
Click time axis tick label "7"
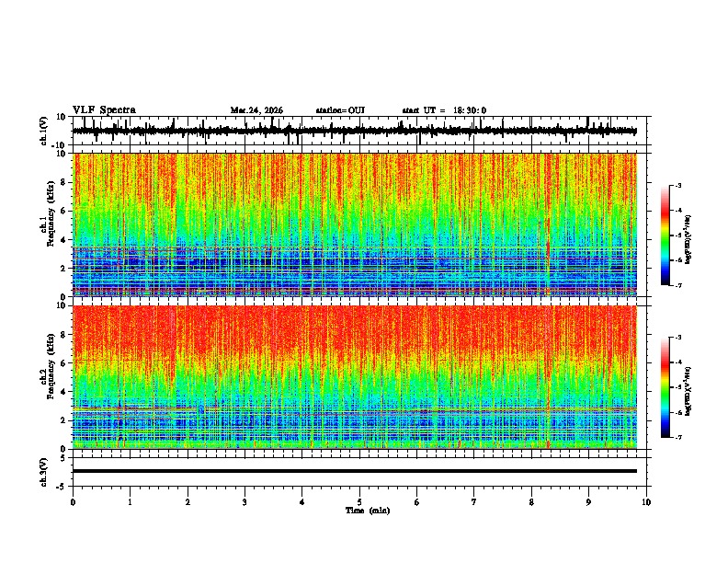click(x=474, y=502)
